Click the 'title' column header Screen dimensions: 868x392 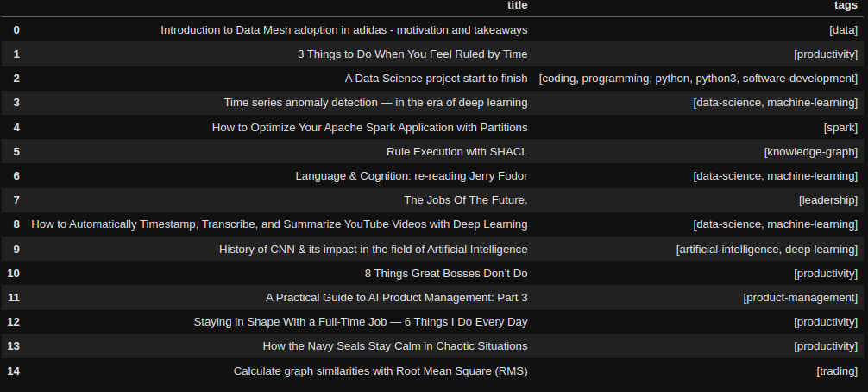point(517,5)
